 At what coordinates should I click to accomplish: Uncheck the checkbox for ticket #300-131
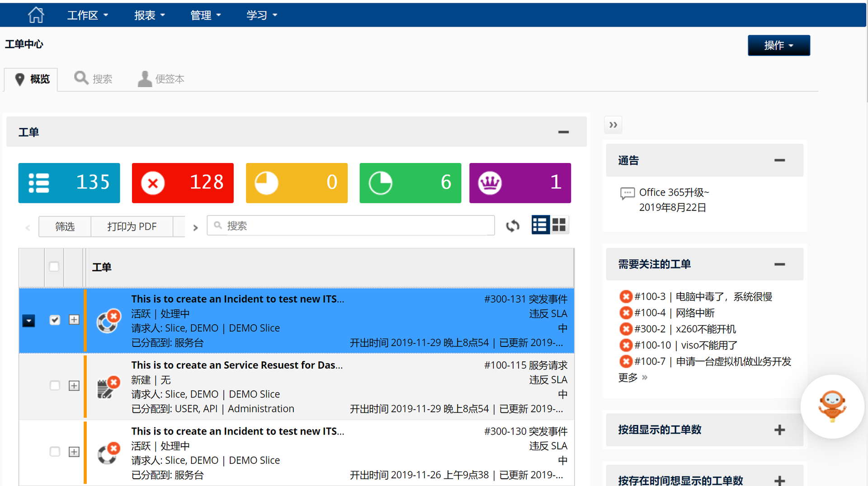(x=55, y=320)
